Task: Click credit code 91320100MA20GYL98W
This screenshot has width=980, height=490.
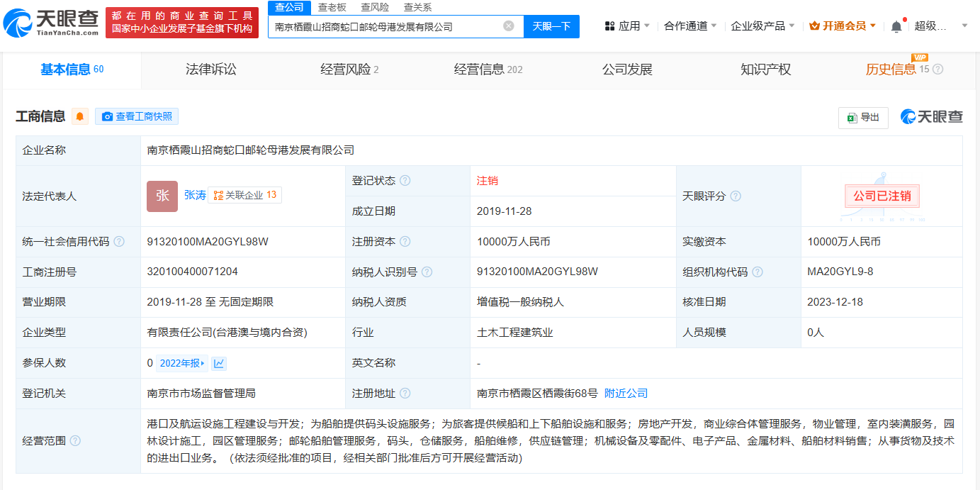Action: (208, 242)
